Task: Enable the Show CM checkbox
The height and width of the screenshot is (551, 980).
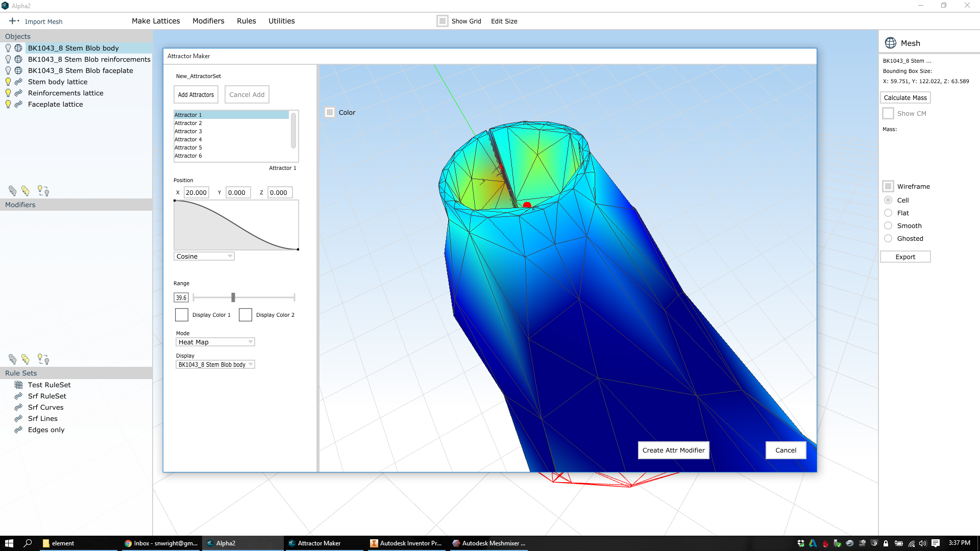Action: pyautogui.click(x=889, y=113)
